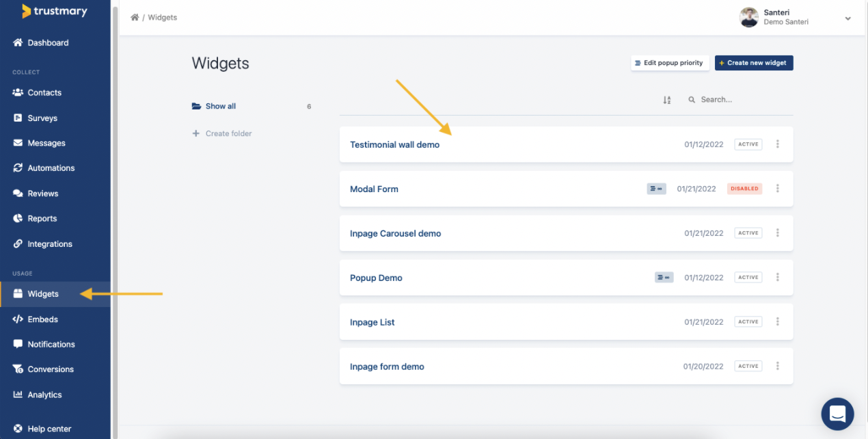This screenshot has height=439, width=868.
Task: Open options menu for Inpage List
Action: (778, 322)
